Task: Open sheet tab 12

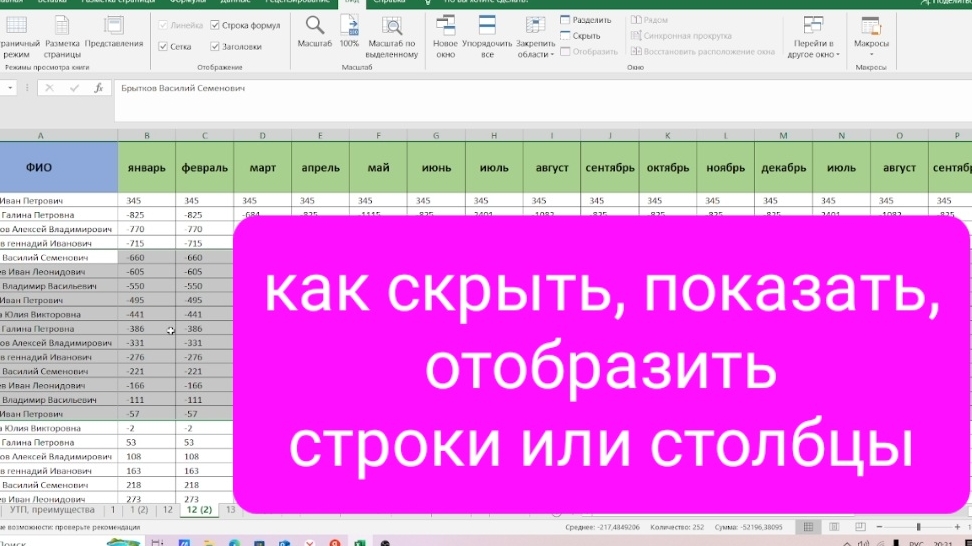Action: pyautogui.click(x=167, y=510)
